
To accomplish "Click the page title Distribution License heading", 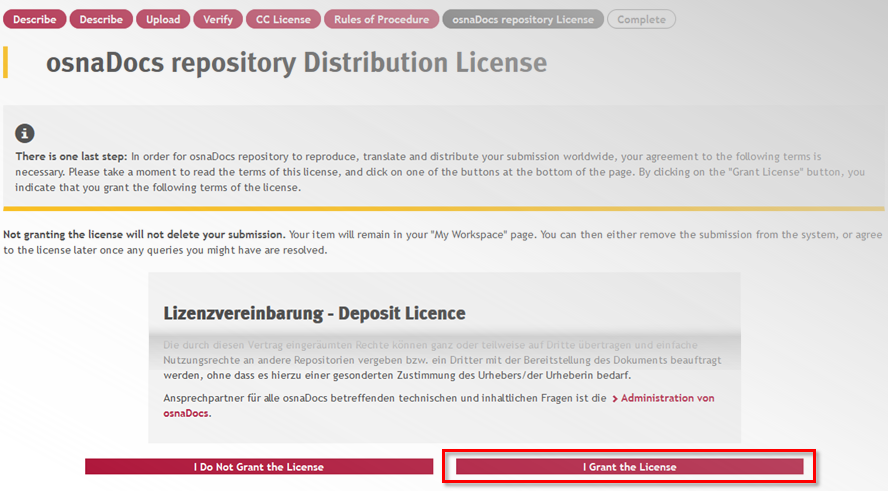I will click(296, 63).
